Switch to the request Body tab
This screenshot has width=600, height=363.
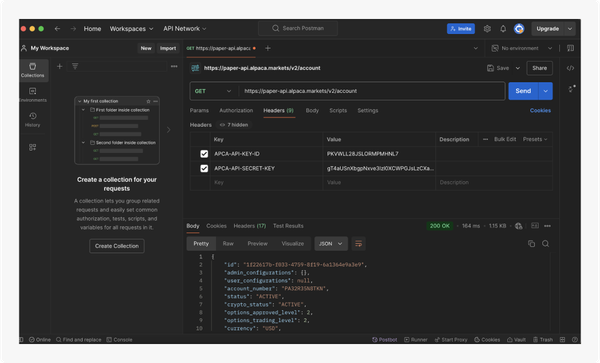(312, 111)
